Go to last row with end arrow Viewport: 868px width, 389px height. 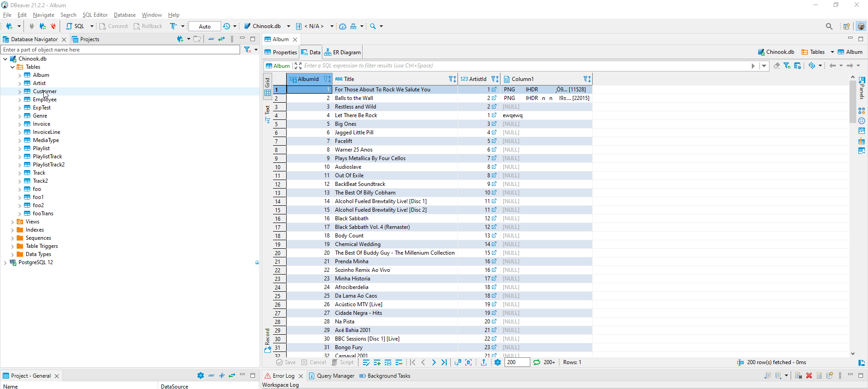tap(444, 362)
